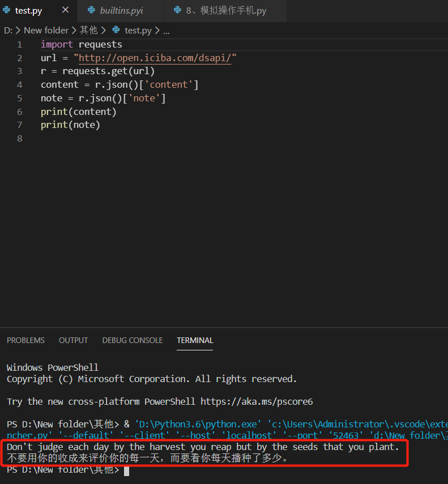Click 'localhost' argument in terminal command
The image size is (448, 484).
click(x=249, y=435)
